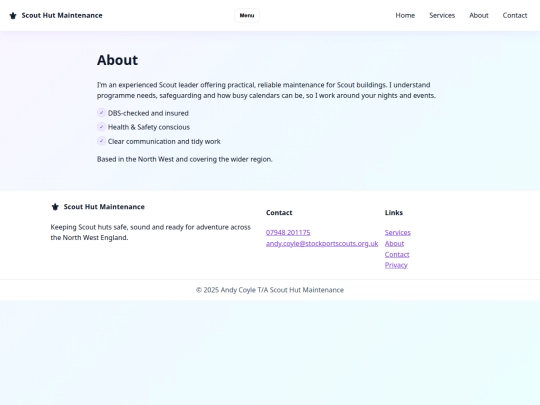The height and width of the screenshot is (405, 540).
Task: Open Contact in top navigation
Action: [515, 15]
